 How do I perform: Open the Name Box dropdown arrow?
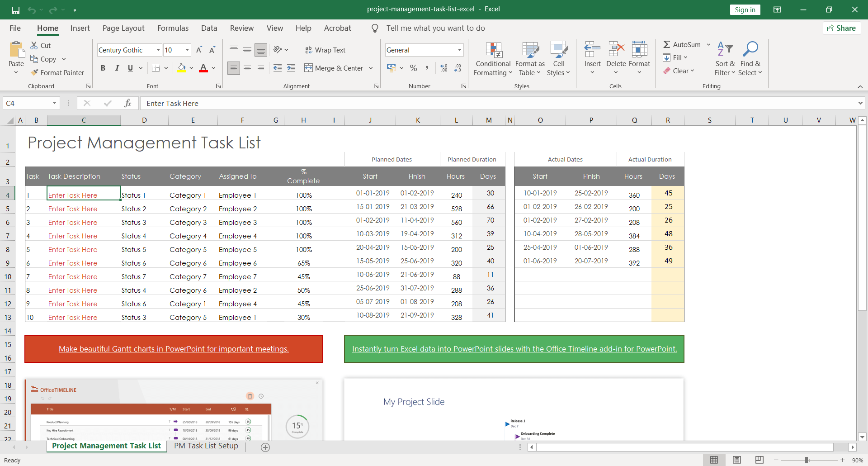(x=54, y=103)
